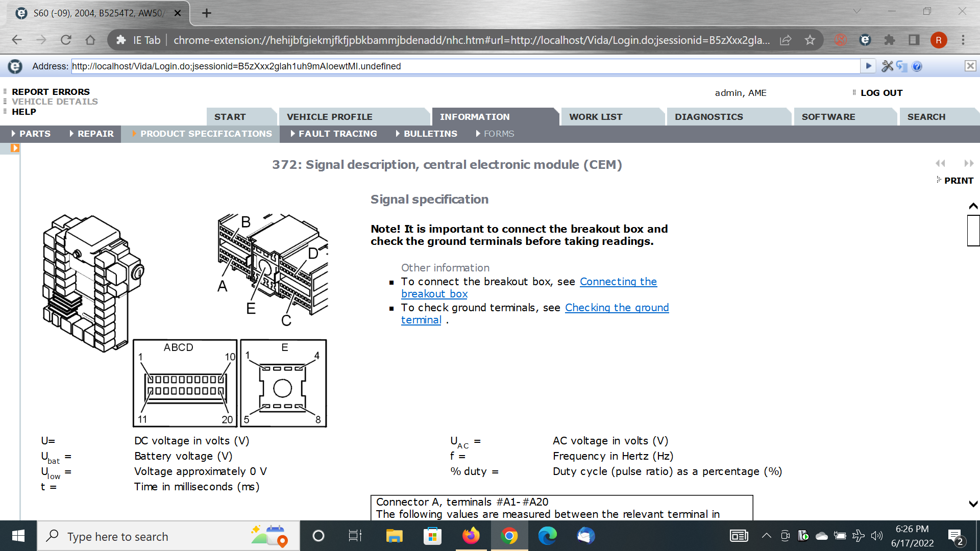The image size is (980, 551).
Task: Click the PRINT button
Action: pyautogui.click(x=958, y=181)
